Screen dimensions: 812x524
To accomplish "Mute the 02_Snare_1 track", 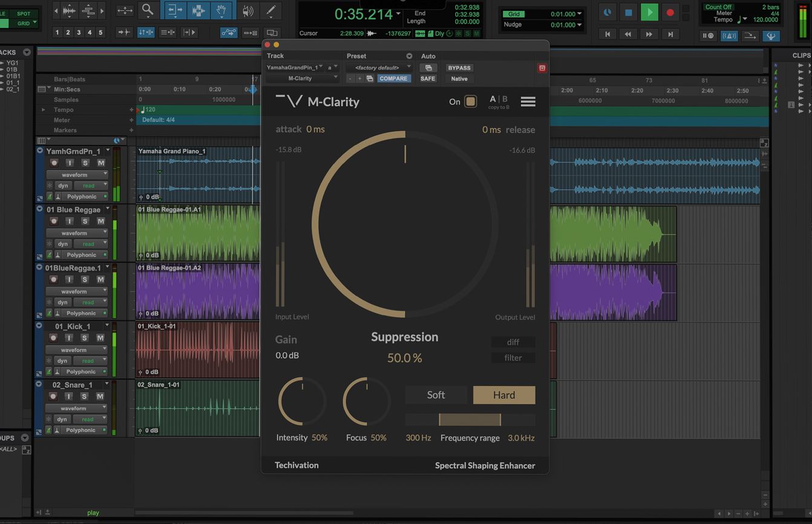I will point(100,396).
